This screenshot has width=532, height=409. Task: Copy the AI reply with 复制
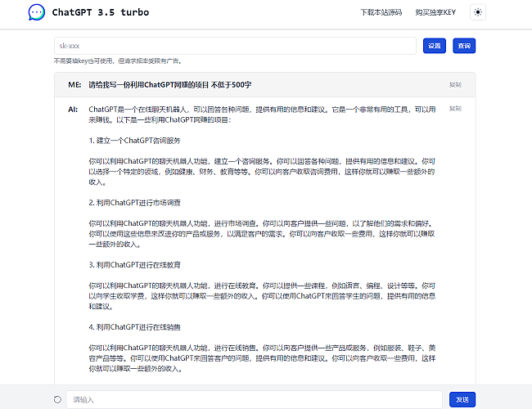pyautogui.click(x=455, y=109)
